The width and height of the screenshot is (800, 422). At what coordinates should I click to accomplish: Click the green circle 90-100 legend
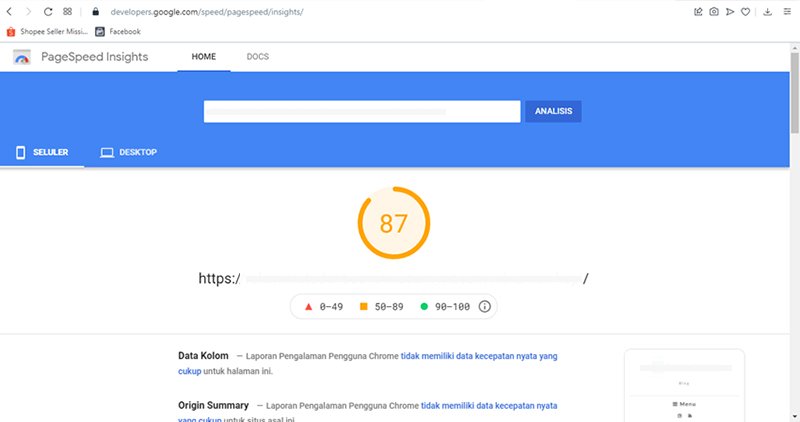[444, 307]
